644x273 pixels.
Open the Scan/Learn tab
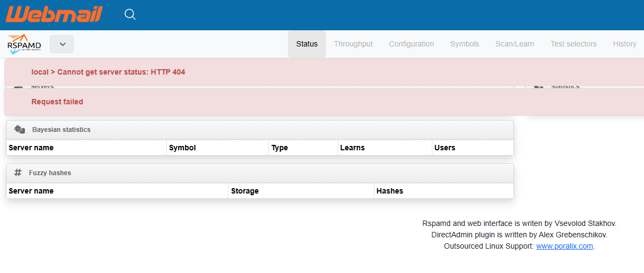click(515, 44)
